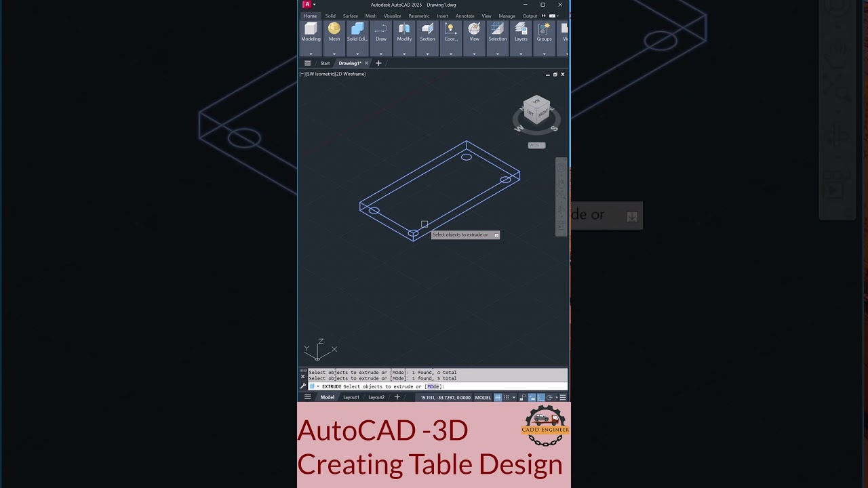Click the command line customize wrench icon
Image resolution: width=868 pixels, height=488 pixels.
[303, 386]
